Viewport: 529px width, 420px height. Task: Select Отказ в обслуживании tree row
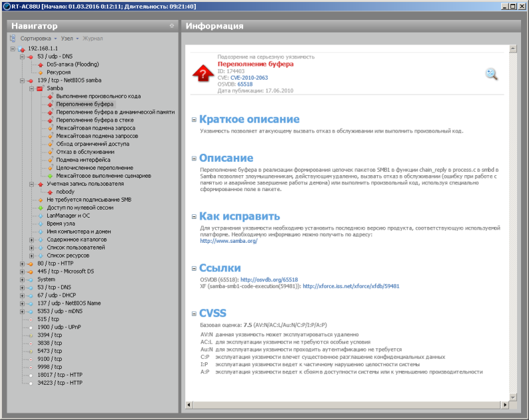point(85,152)
